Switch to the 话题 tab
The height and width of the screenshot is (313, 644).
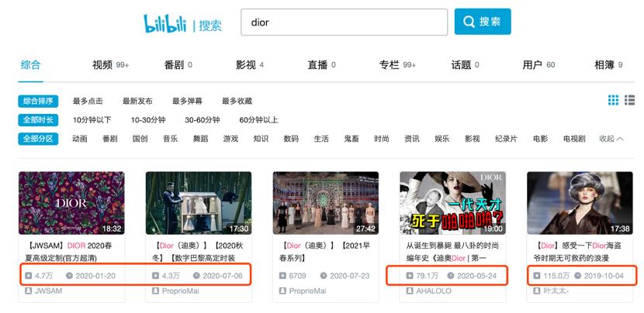[465, 65]
